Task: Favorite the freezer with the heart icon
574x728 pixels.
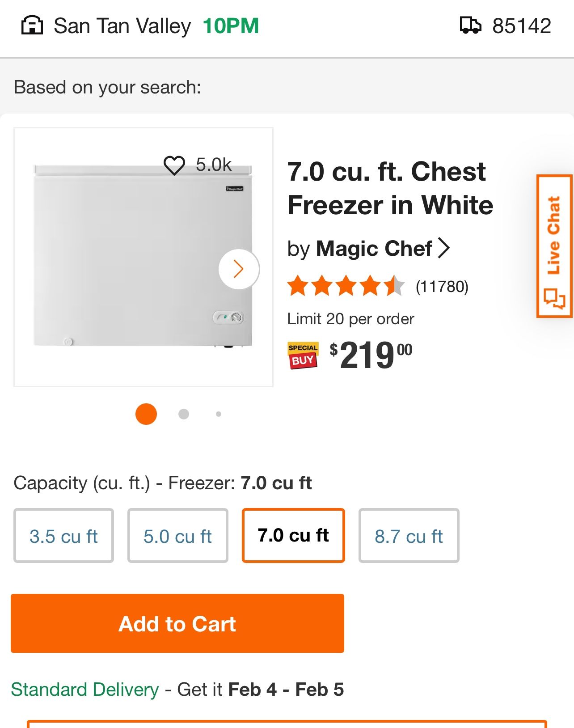Action: point(174,165)
